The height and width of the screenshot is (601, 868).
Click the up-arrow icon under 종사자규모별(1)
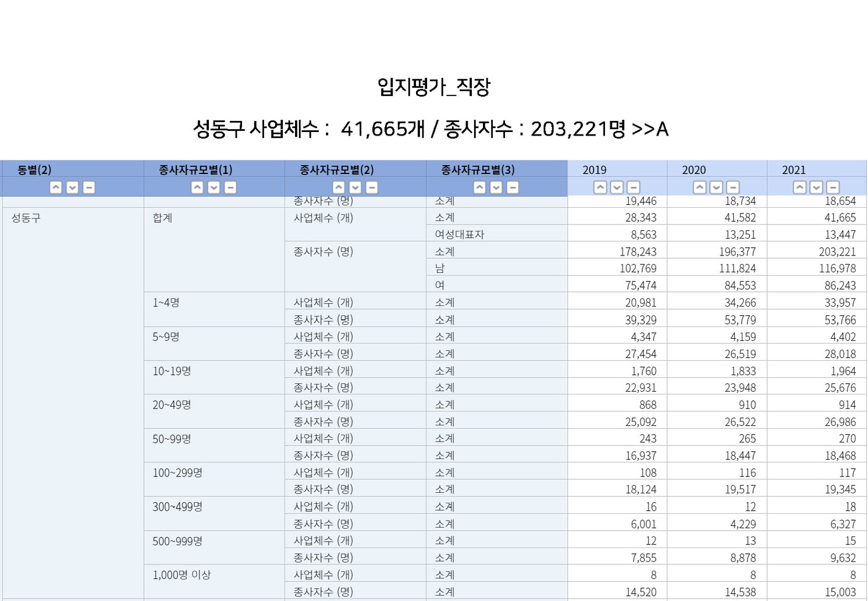pos(197,187)
